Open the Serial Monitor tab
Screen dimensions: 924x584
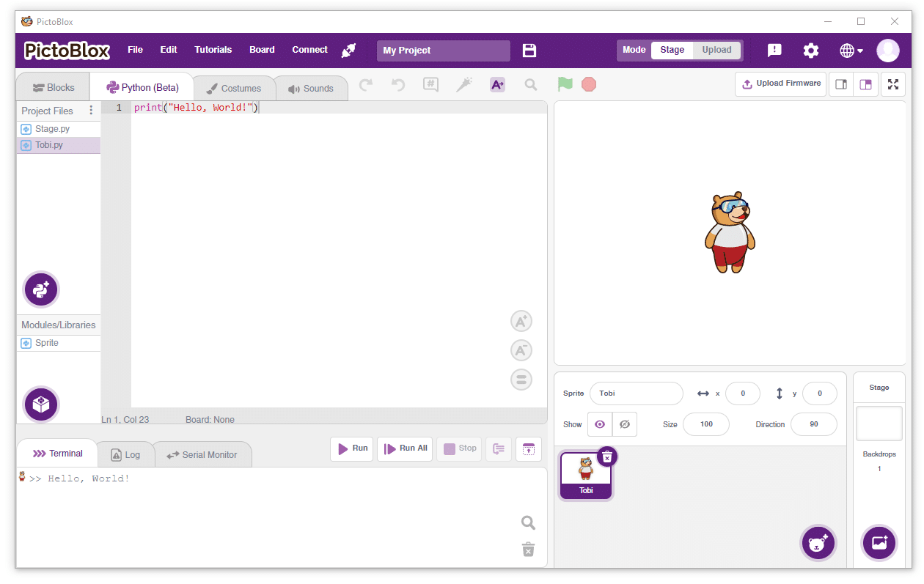pos(202,454)
